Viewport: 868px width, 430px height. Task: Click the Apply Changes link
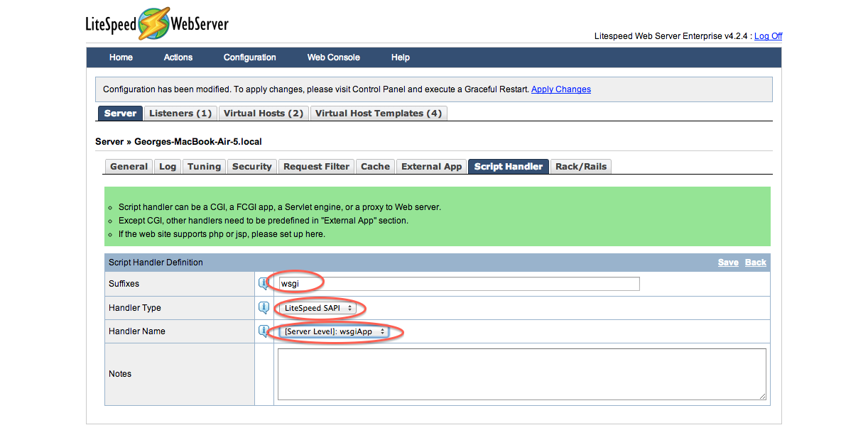coord(561,89)
